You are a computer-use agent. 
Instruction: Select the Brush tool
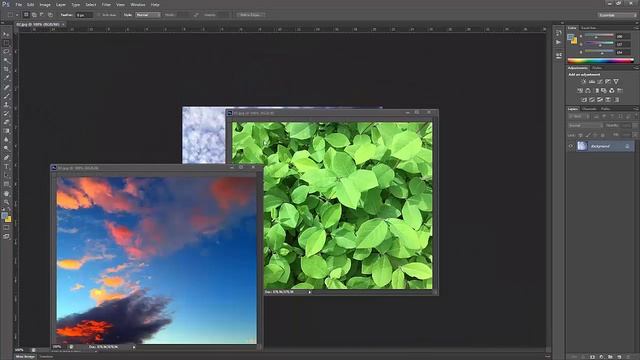pos(6,96)
